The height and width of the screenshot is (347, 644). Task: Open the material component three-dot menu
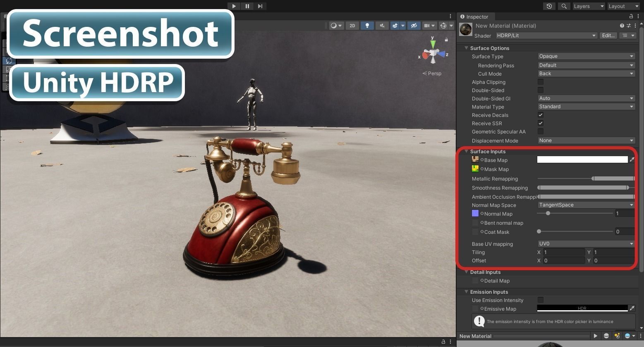click(635, 26)
